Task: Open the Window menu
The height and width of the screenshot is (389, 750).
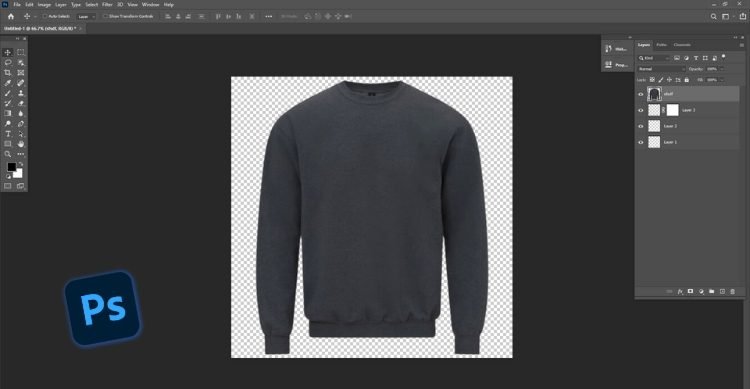Action: pos(150,4)
